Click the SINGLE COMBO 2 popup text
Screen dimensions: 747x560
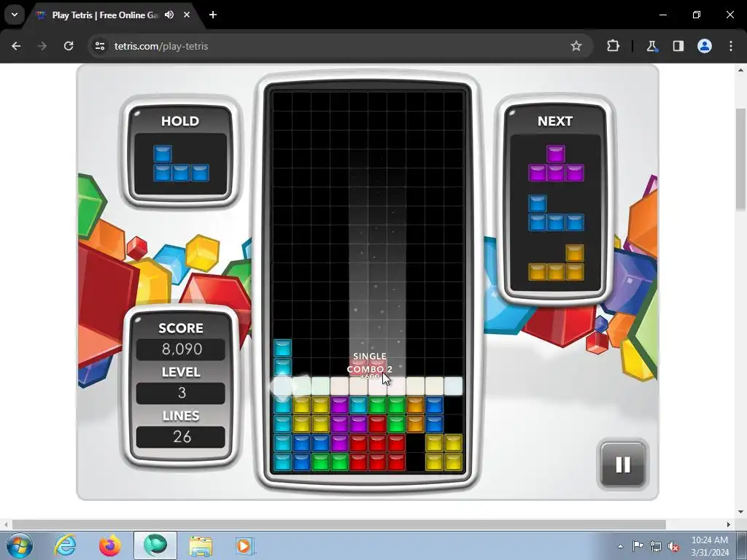pyautogui.click(x=370, y=363)
